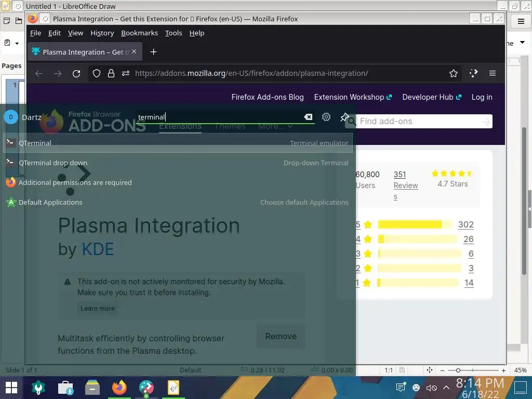The image size is (532, 399).
Task: Pin the launcher open with the pin icon
Action: pyautogui.click(x=344, y=117)
